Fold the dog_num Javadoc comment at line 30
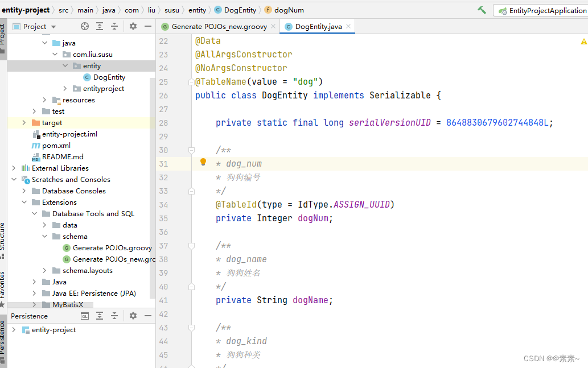588x368 pixels. (x=191, y=150)
